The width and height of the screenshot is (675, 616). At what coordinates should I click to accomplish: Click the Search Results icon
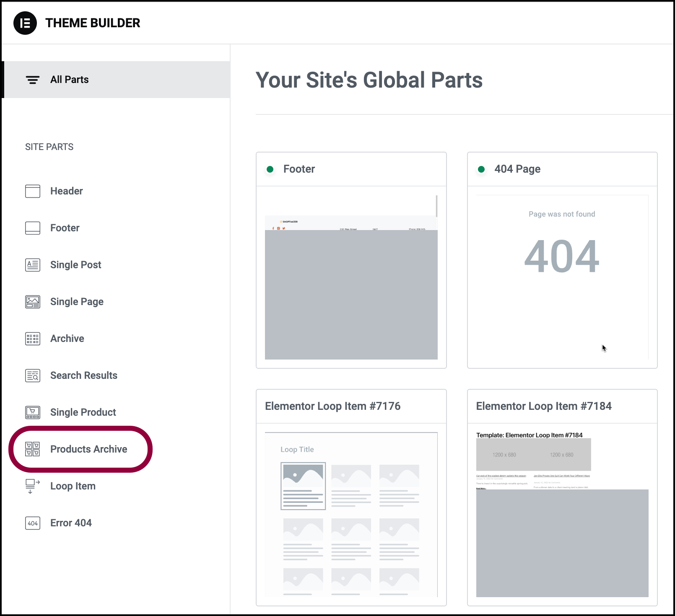click(x=33, y=375)
